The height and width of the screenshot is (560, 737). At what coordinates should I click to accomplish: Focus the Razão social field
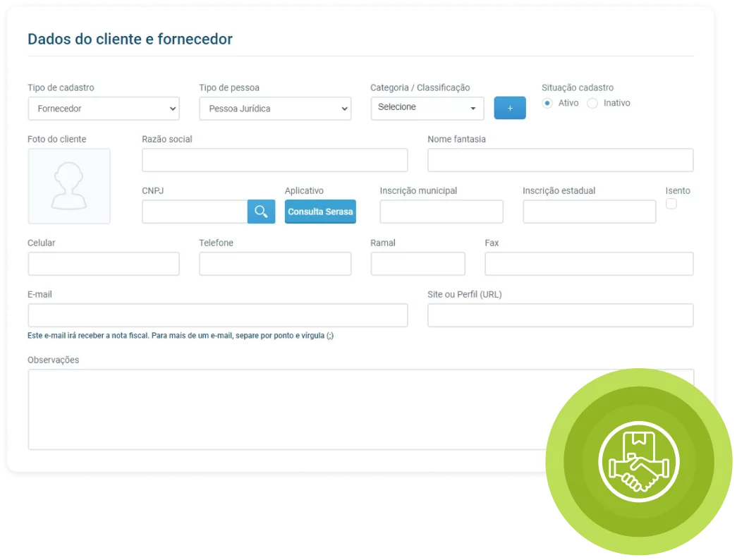(275, 160)
